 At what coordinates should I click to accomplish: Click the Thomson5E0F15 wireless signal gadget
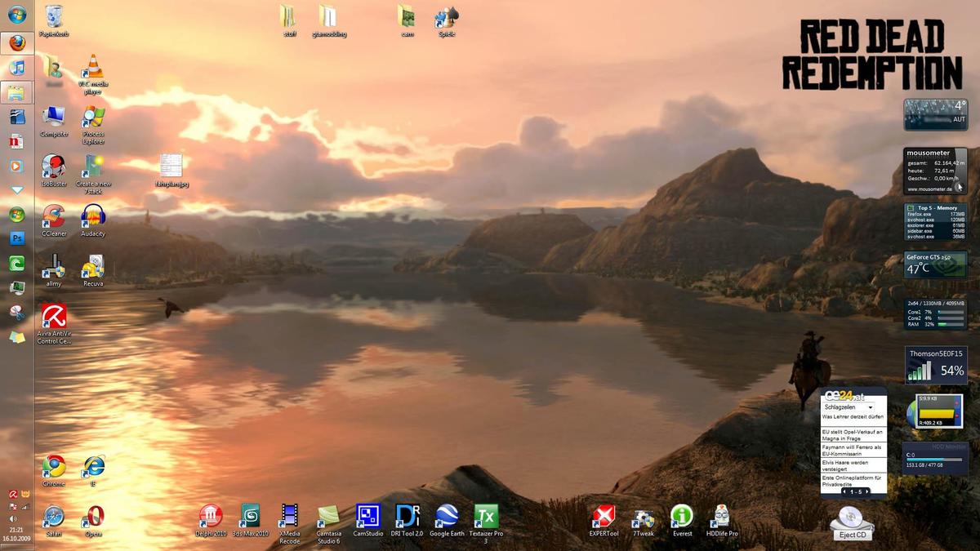pyautogui.click(x=936, y=365)
